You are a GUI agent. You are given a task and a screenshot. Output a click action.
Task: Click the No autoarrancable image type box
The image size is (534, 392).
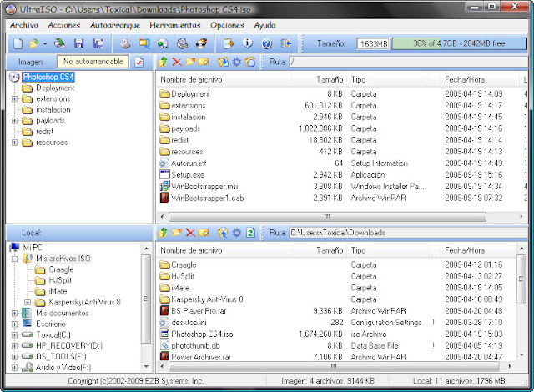93,62
